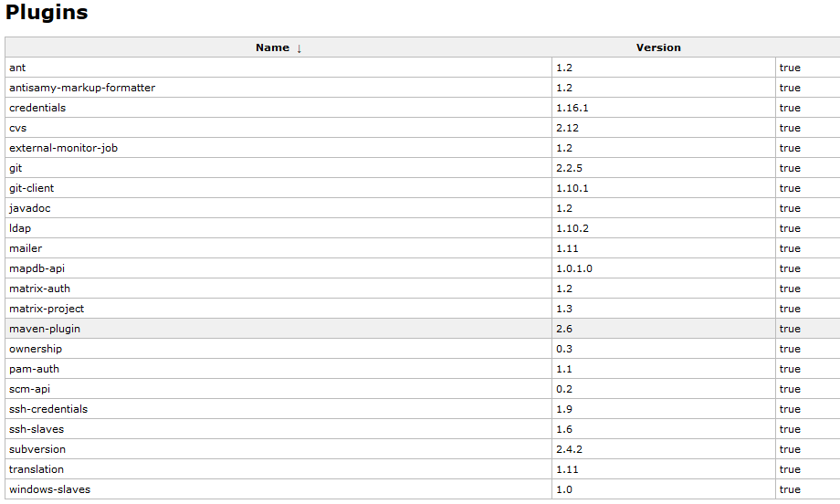Sort the table by Version column
The height and width of the screenshot is (504, 840).
[658, 47]
